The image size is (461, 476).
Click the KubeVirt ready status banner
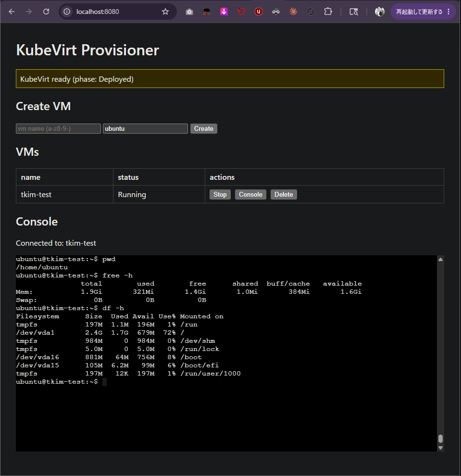click(x=230, y=79)
